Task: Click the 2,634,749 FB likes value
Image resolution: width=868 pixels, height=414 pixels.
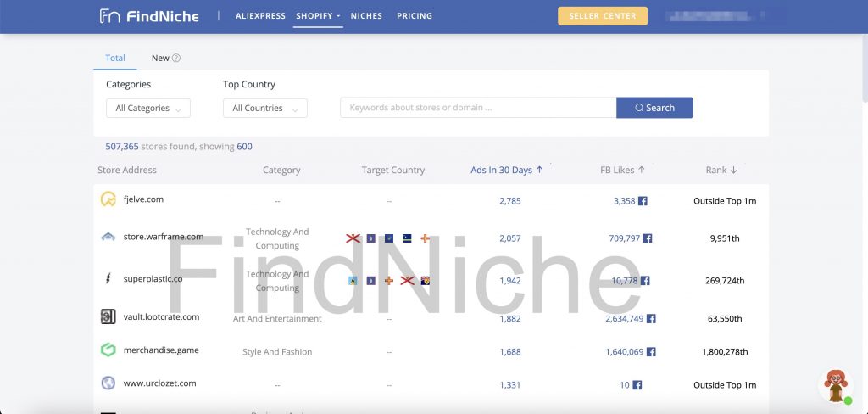Action: point(625,319)
